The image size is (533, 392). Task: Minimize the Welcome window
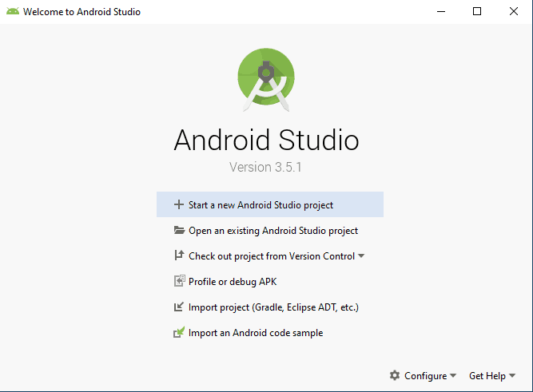(441, 11)
